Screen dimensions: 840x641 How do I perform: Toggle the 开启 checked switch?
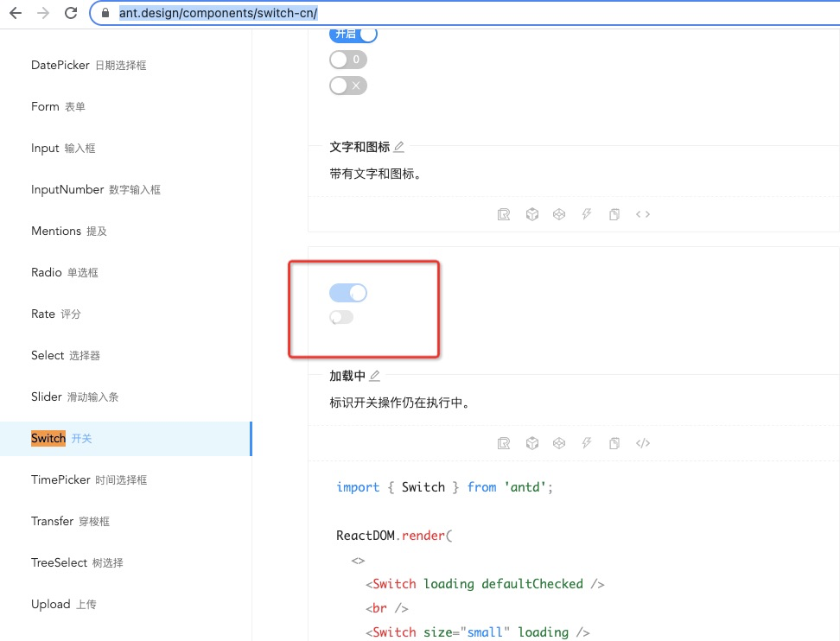(353, 35)
